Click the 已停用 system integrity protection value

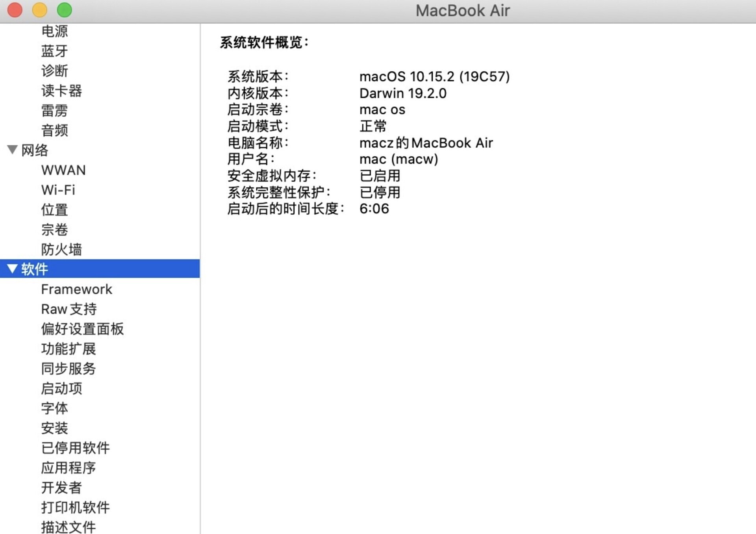(x=380, y=192)
